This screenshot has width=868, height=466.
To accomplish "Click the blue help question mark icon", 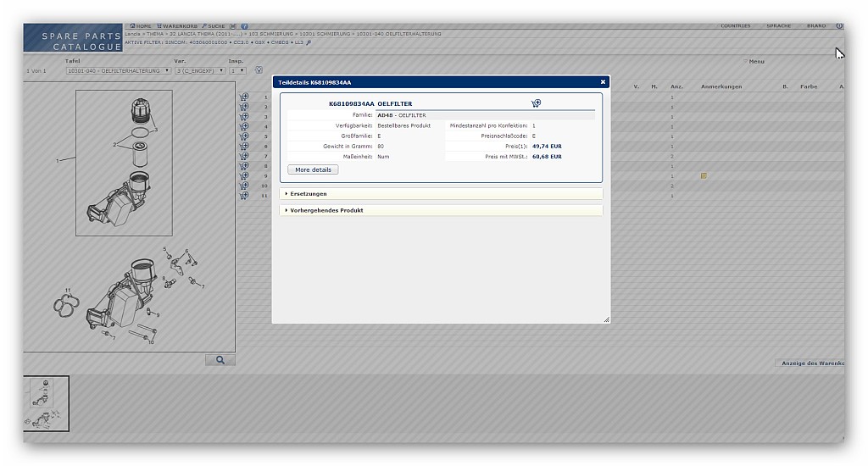I will tap(244, 26).
